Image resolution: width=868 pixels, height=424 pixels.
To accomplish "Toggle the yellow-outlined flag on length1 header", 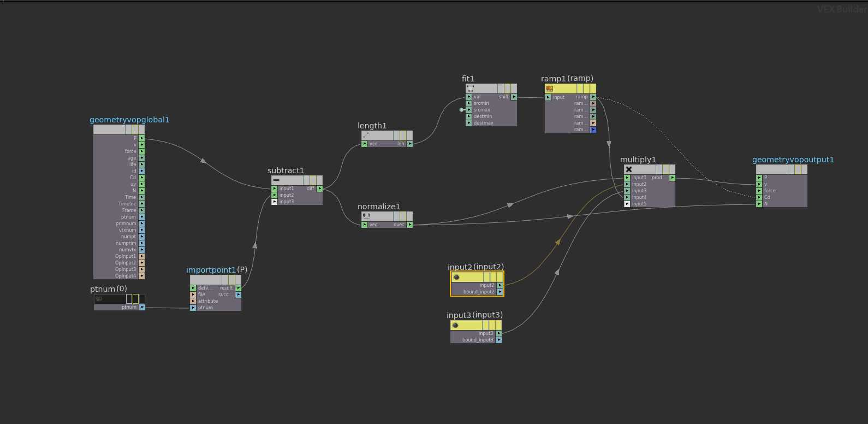I will [x=403, y=136].
